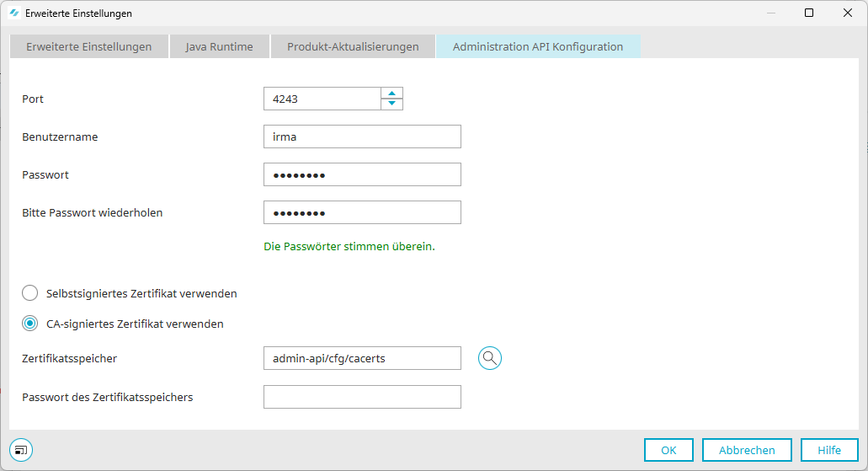The width and height of the screenshot is (868, 471).
Task: Open help via the Hilfe button
Action: pyautogui.click(x=828, y=450)
